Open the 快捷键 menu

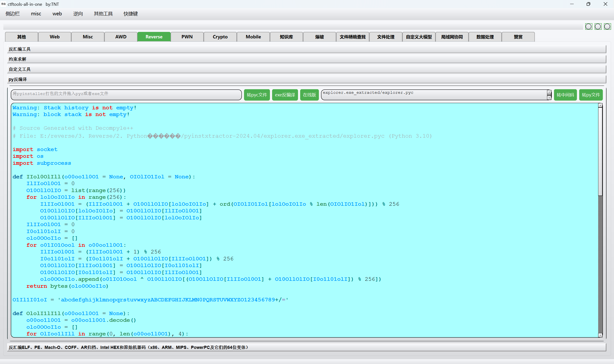tap(131, 14)
